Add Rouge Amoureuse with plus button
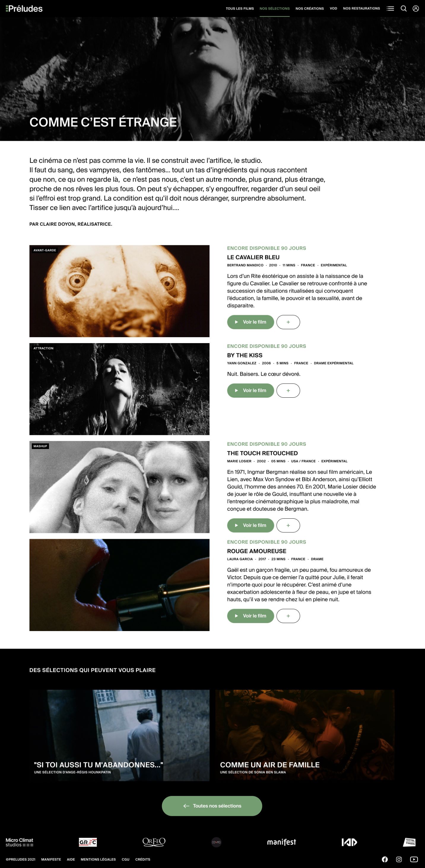The width and height of the screenshot is (425, 868). [288, 616]
